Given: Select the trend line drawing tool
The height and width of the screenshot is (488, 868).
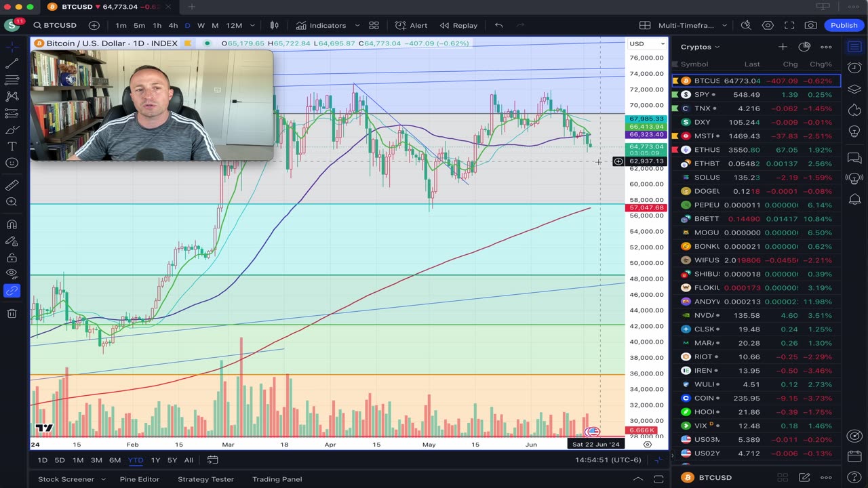Looking at the screenshot, I should (12, 63).
